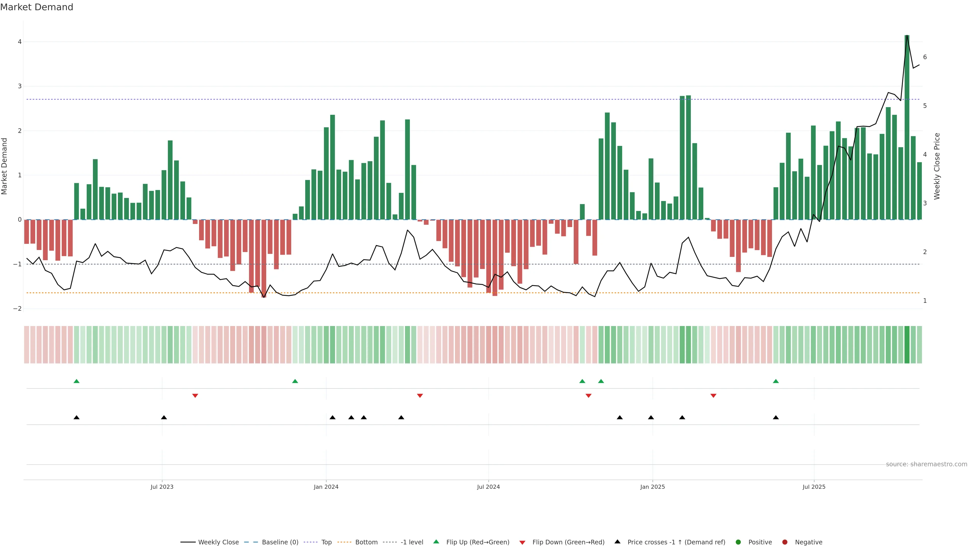Click the red Negative legend dot
Viewport: 980px width, 551px height.
pos(785,542)
